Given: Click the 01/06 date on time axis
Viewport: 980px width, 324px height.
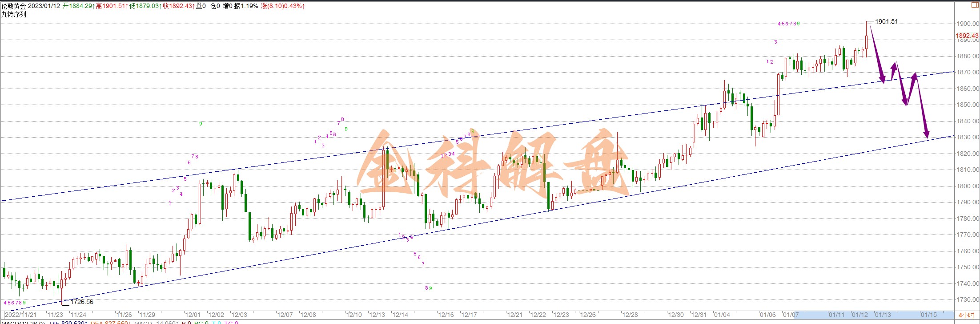Looking at the screenshot, I should pos(768,315).
